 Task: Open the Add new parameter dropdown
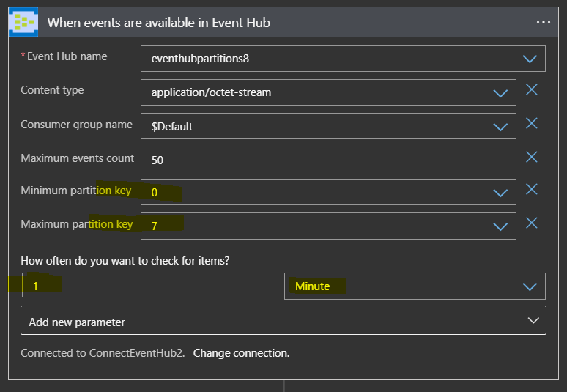283,320
